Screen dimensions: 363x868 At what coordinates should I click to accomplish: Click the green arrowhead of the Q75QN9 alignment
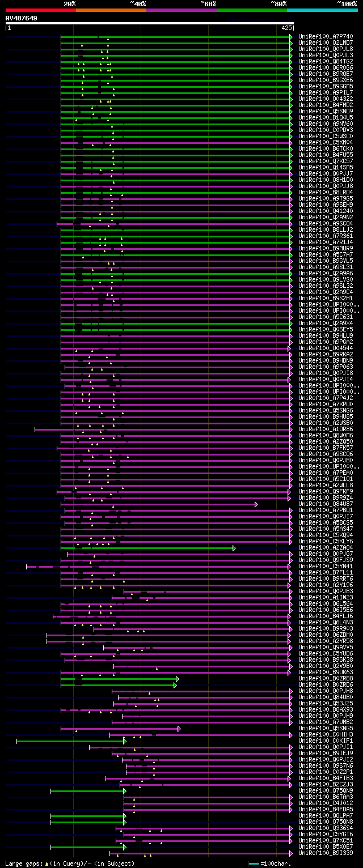click(125, 791)
